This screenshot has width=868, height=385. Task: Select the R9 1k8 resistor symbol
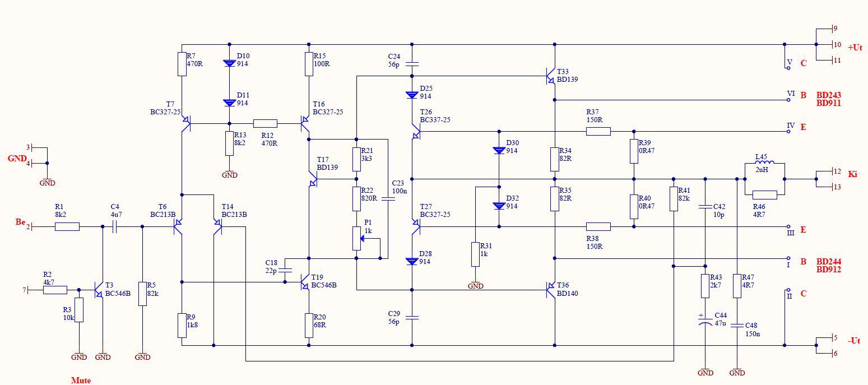pyautogui.click(x=182, y=326)
